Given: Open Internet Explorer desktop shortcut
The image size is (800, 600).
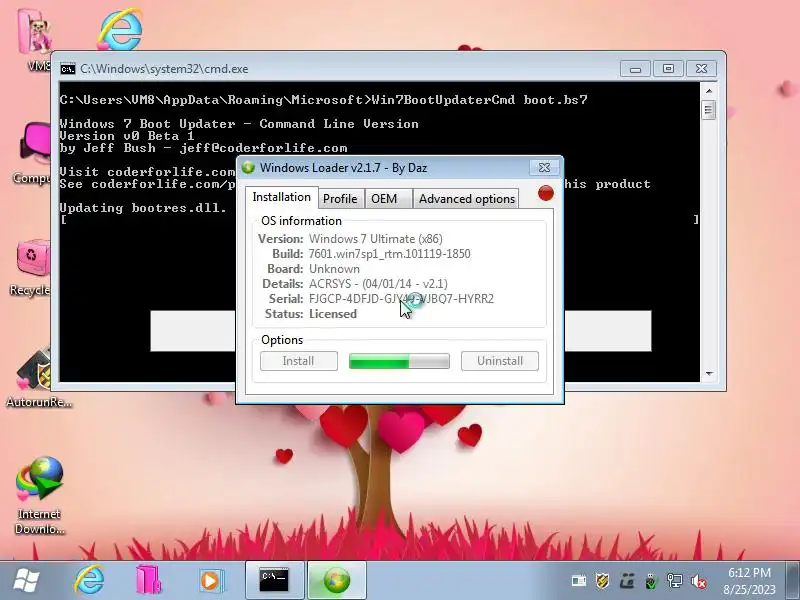Looking at the screenshot, I should pos(120,29).
